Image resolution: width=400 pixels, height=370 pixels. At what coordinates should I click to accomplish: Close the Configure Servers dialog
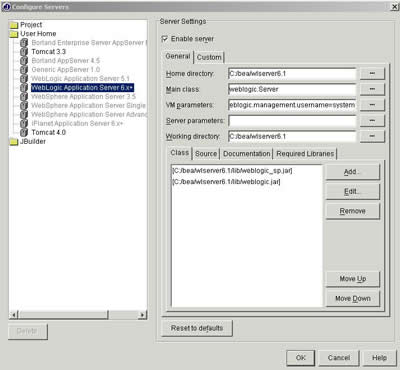394,7
